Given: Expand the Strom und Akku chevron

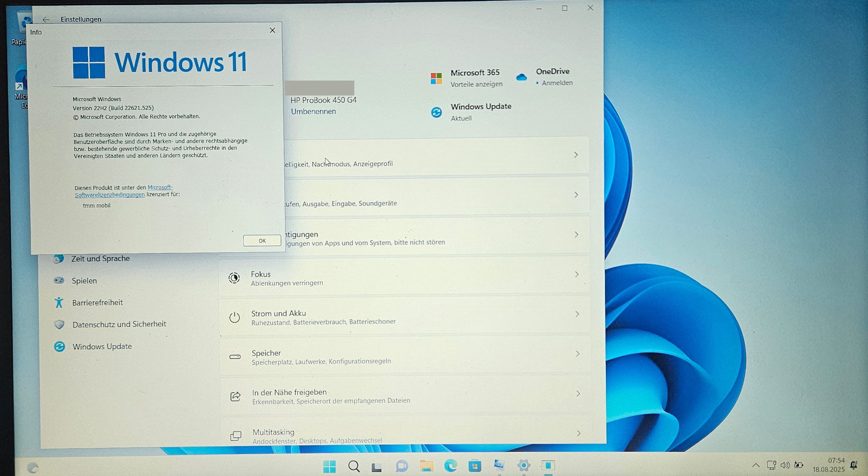Looking at the screenshot, I should coord(577,314).
